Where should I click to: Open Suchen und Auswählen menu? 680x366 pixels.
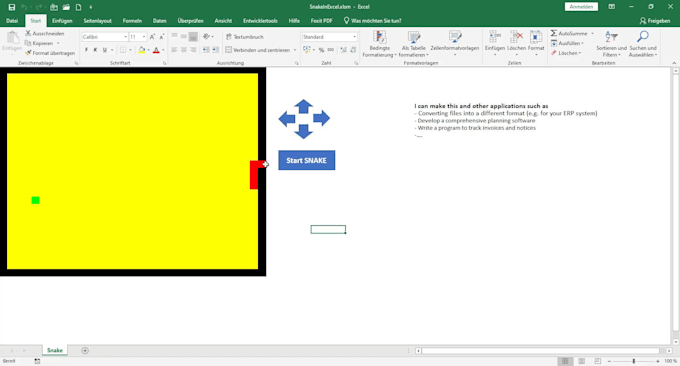tap(643, 44)
